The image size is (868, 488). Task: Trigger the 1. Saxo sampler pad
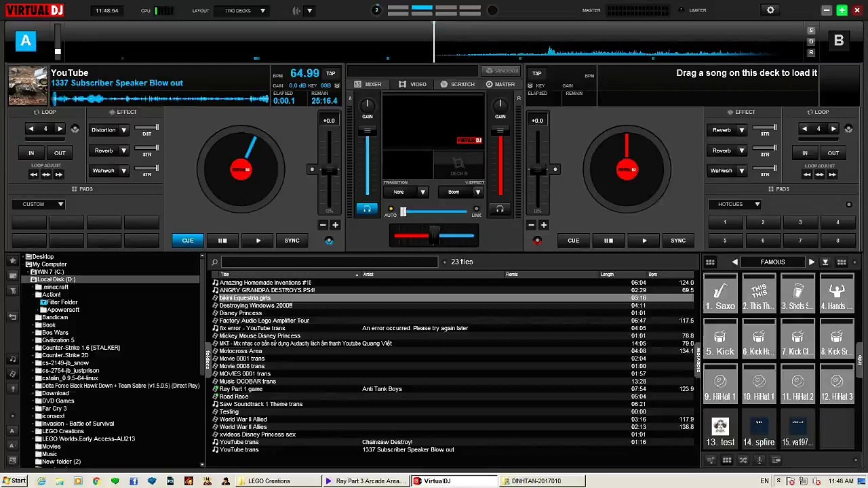[x=720, y=292]
